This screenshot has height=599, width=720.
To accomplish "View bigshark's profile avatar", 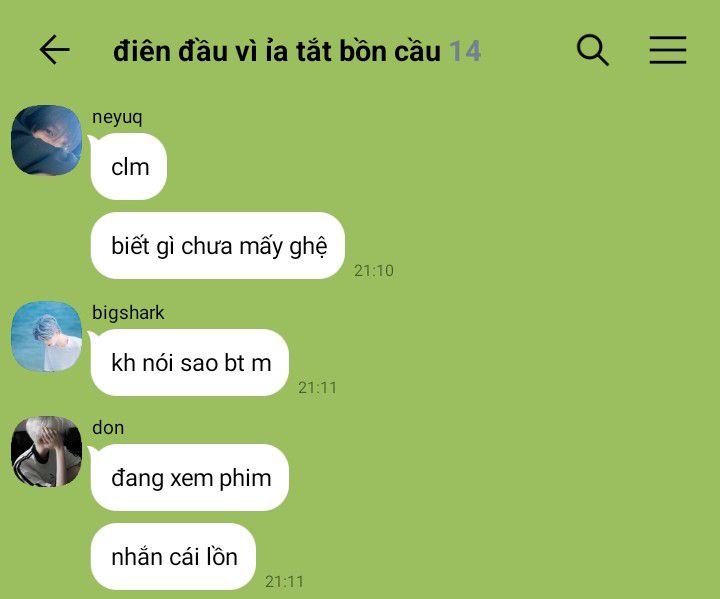I will click(46, 336).
